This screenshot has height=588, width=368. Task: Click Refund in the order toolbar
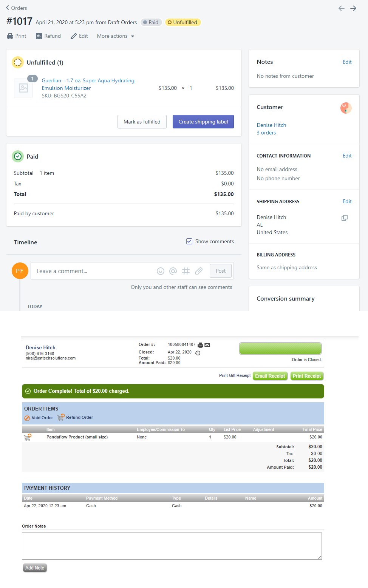(48, 36)
